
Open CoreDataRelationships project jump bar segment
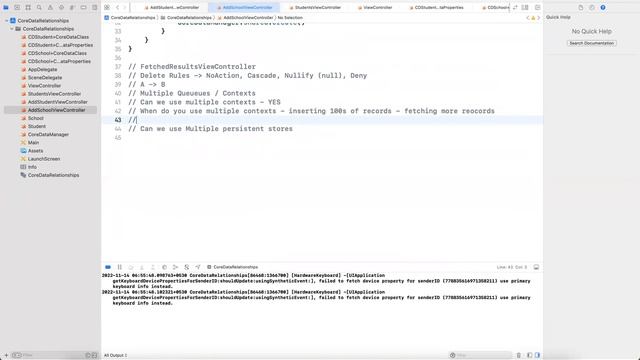point(130,18)
